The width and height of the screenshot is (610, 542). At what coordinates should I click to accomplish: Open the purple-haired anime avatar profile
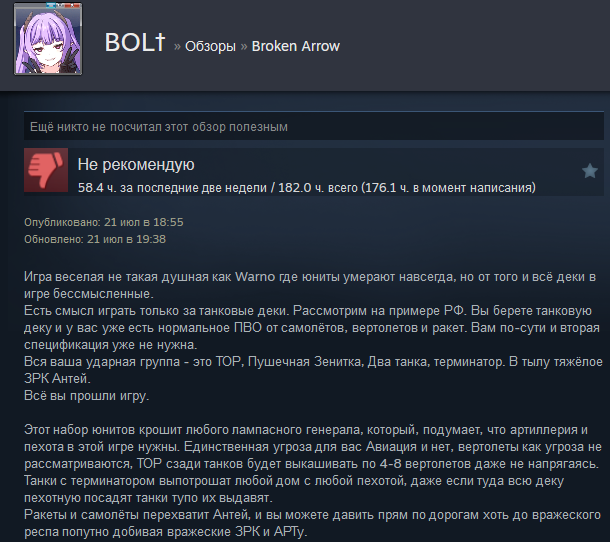[x=48, y=39]
